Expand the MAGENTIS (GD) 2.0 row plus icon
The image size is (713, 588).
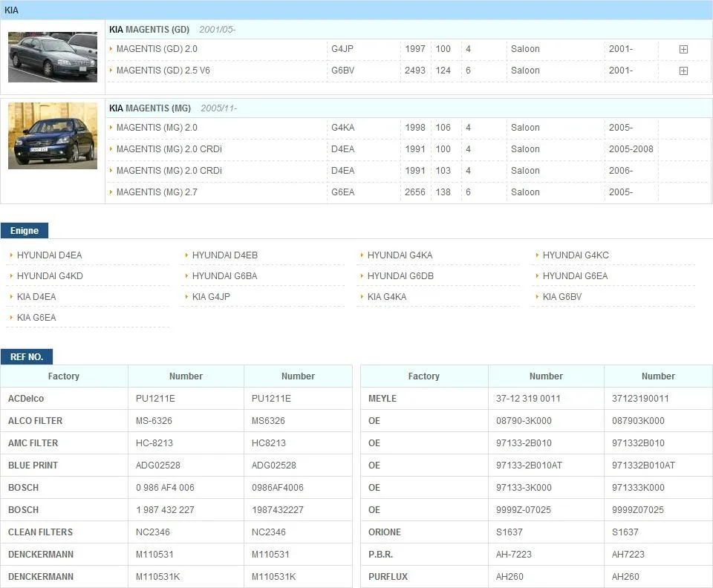tap(683, 49)
